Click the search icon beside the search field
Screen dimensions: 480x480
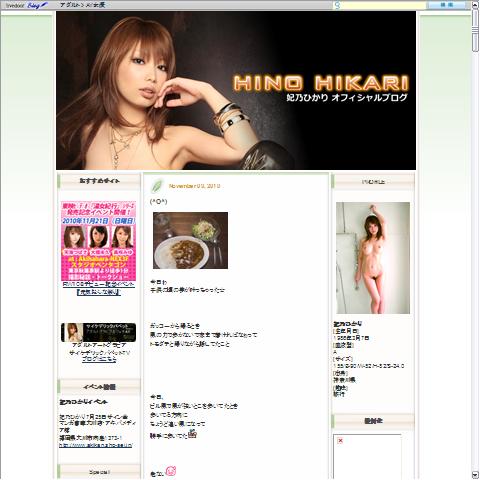point(337,5)
